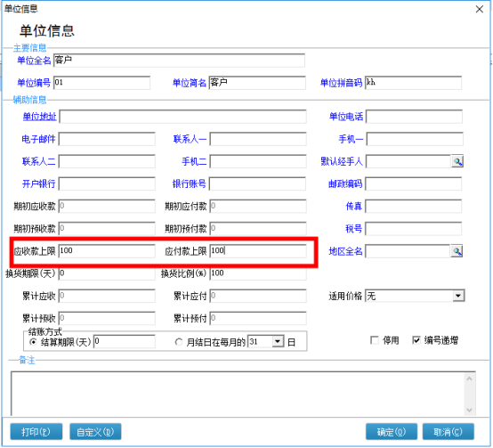This screenshot has height=448, width=493.
Task: Click the 邮政编码 input field
Action: pyautogui.click(x=413, y=184)
